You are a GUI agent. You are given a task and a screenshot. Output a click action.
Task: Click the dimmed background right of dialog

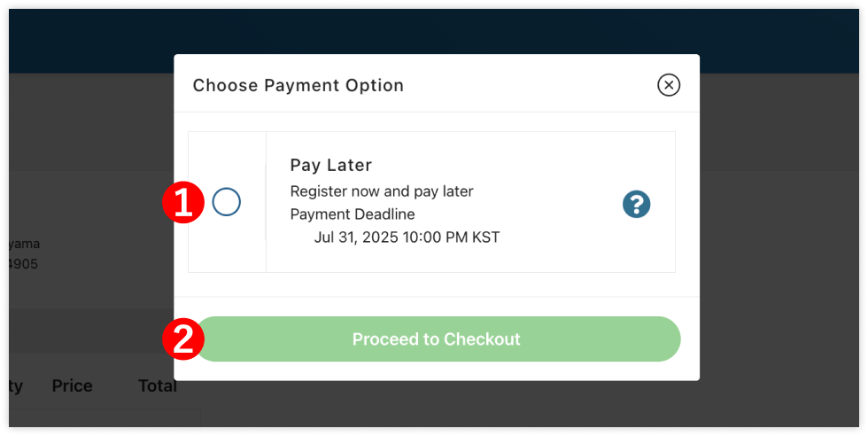[779, 249]
